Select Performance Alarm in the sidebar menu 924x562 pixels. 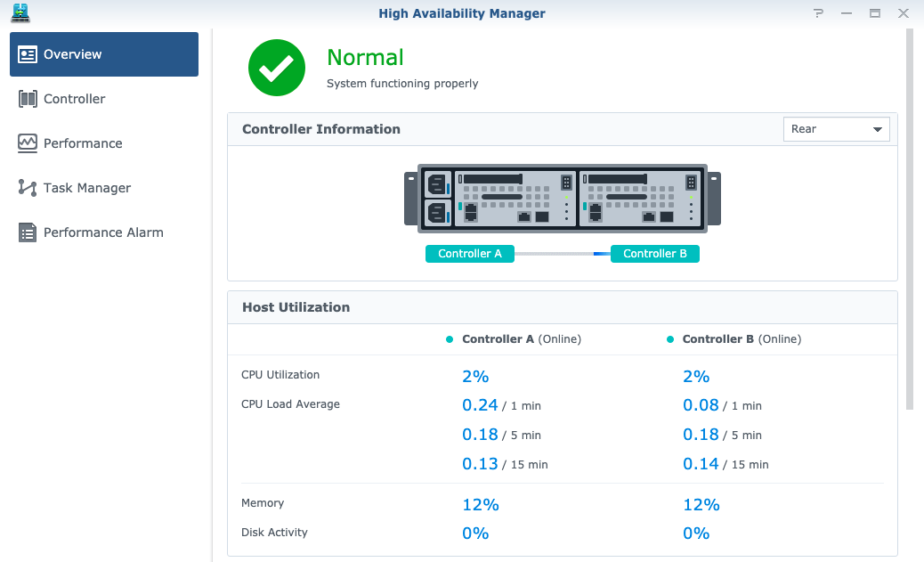click(103, 232)
